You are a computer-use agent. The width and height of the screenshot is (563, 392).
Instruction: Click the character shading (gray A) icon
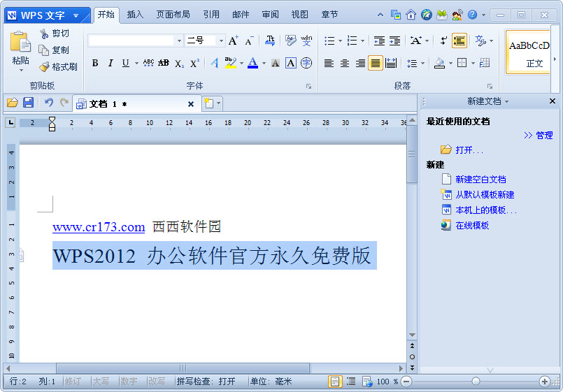[276, 64]
